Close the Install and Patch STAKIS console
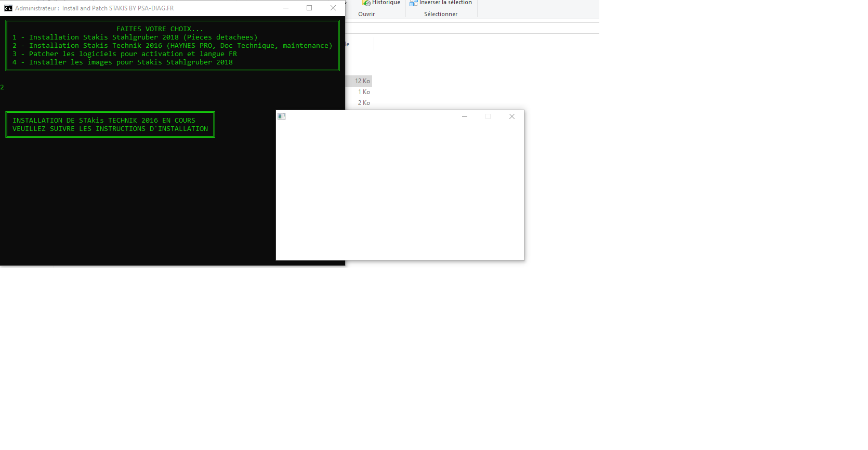The height and width of the screenshot is (450, 868). tap(333, 8)
